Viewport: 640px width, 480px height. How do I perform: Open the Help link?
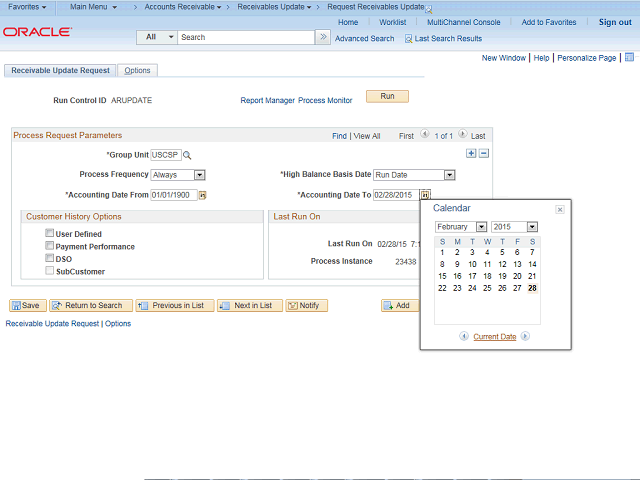[x=541, y=58]
